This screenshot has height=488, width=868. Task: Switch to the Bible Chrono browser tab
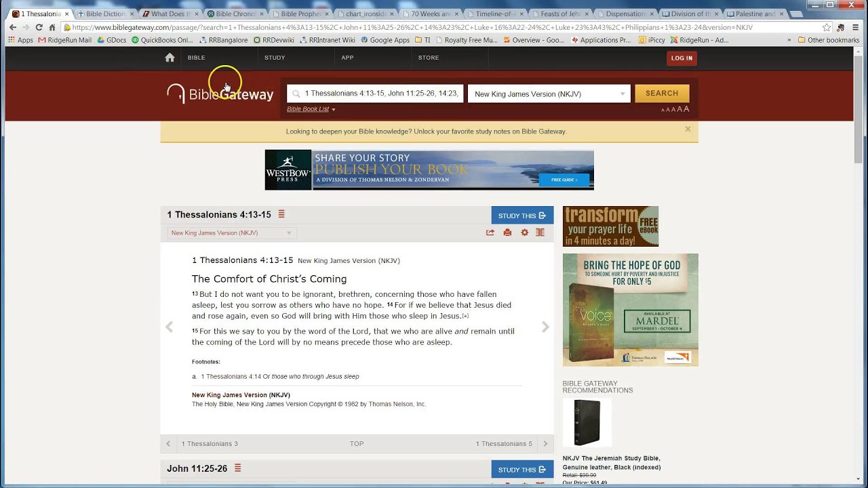(235, 14)
